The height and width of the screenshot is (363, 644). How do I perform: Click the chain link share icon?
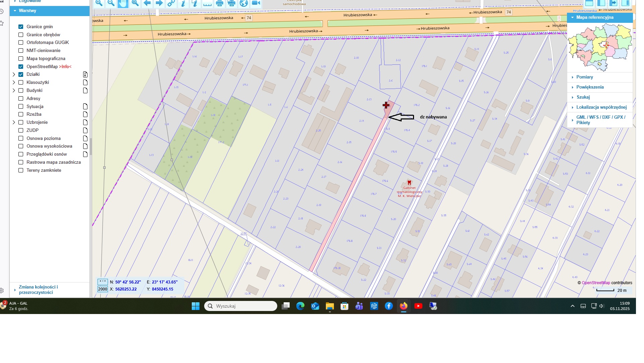pyautogui.click(x=171, y=3)
